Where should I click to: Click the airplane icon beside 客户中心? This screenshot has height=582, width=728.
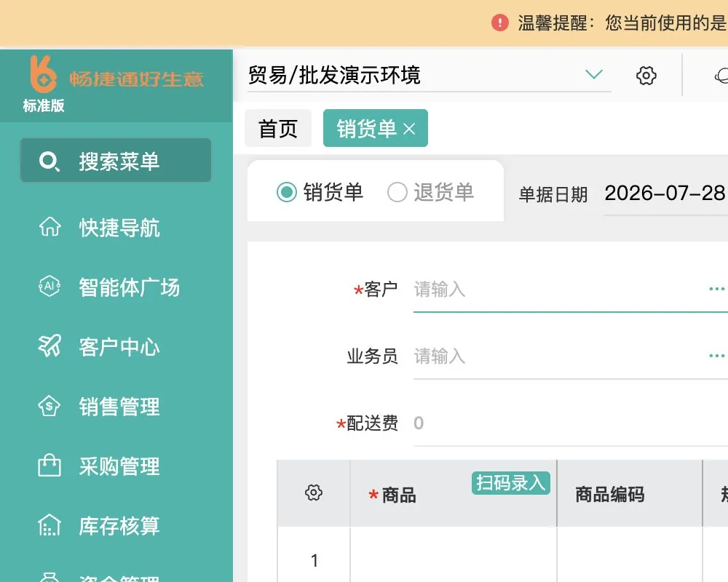pos(50,346)
